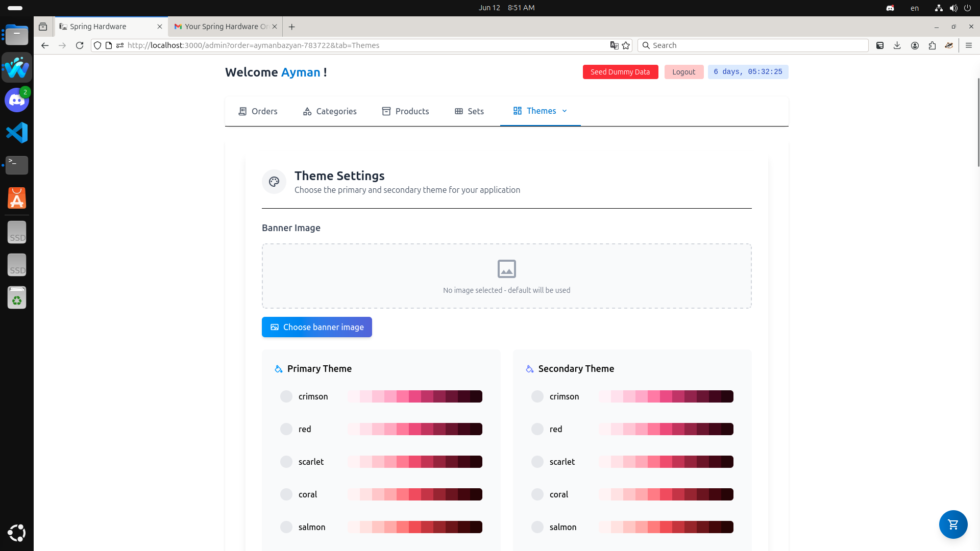The image size is (980, 551).
Task: Click the Logout button
Action: [x=683, y=72]
